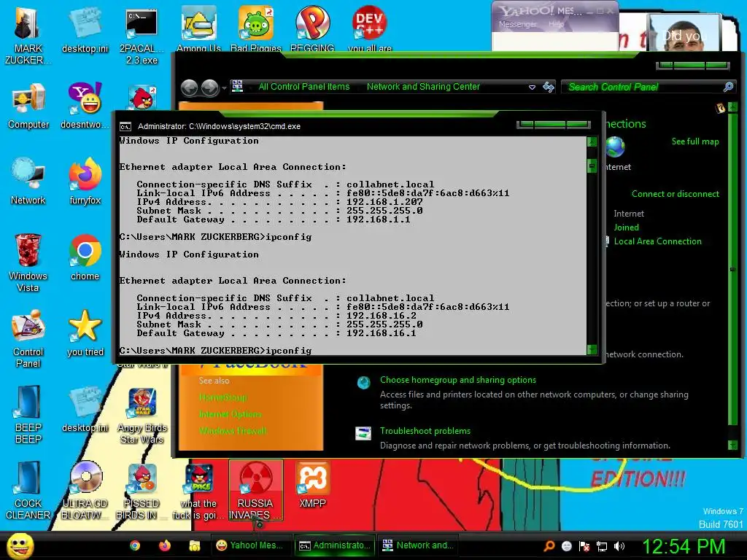This screenshot has height=560, width=747.
Task: Click the Control Panel help icon
Action: (x=720, y=108)
